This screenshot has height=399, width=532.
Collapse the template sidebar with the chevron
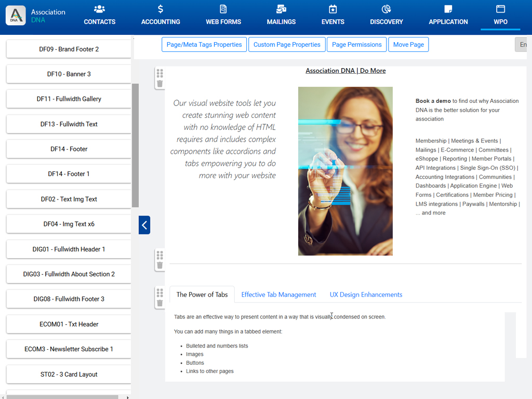(x=144, y=225)
